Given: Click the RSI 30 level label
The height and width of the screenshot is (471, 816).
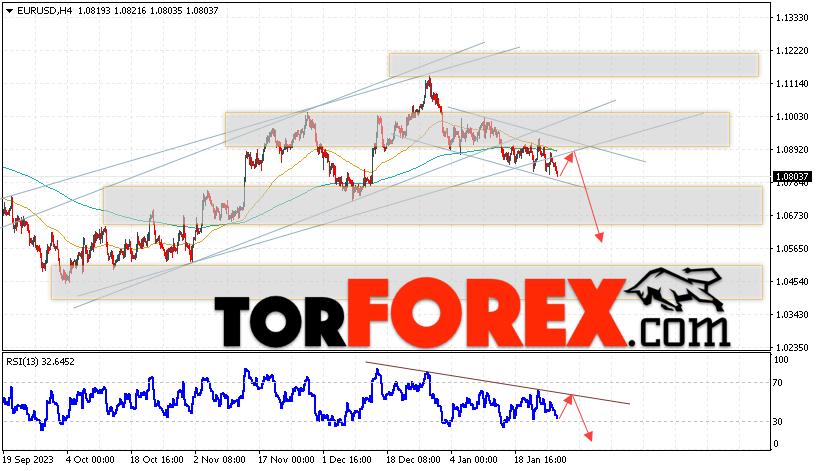Looking at the screenshot, I should coord(777,422).
